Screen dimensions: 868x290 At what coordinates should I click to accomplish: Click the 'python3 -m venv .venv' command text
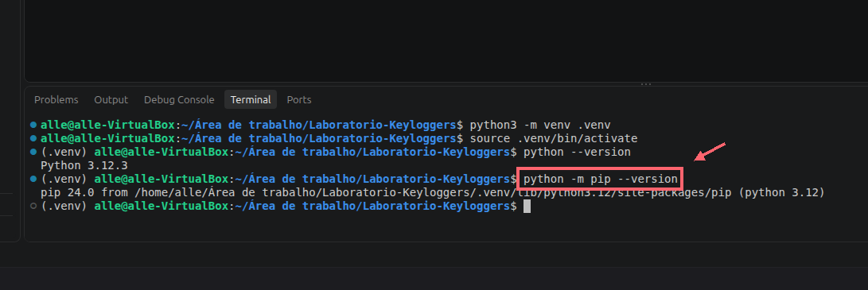539,125
